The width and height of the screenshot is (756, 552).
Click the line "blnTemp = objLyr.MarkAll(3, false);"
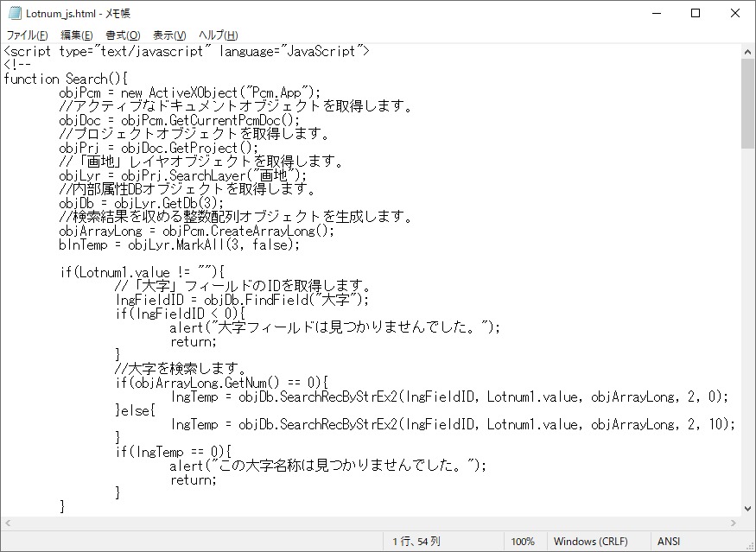(x=180, y=244)
